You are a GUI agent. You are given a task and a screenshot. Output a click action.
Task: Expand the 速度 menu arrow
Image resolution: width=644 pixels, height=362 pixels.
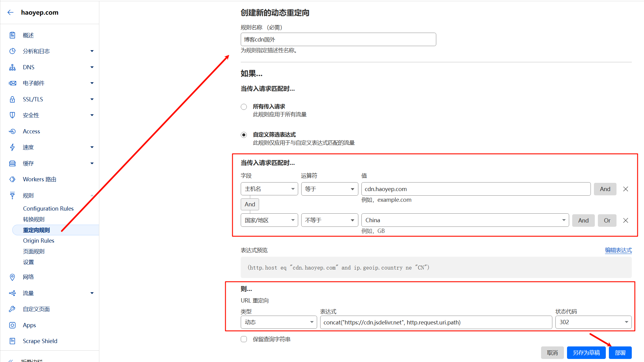92,147
